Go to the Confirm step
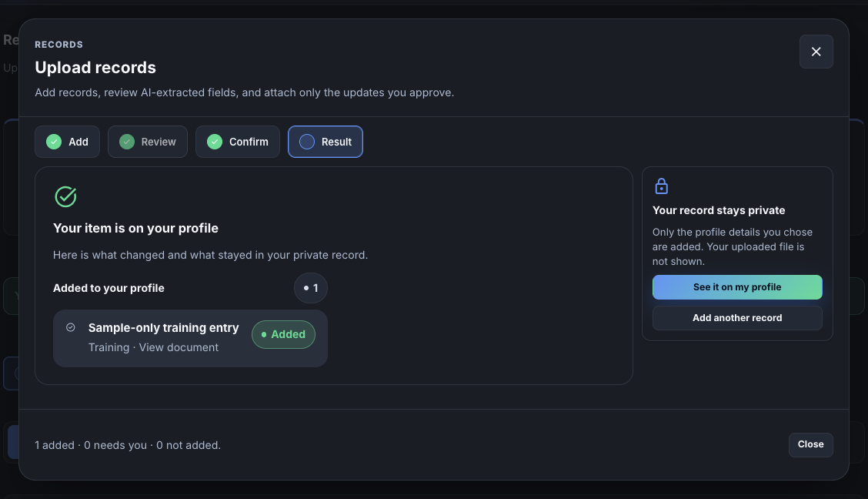This screenshot has height=499, width=868. [238, 142]
